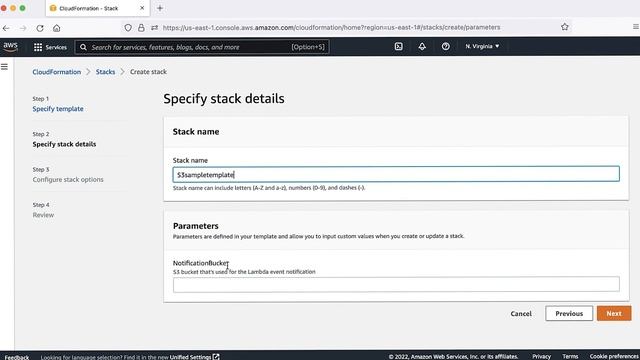Screen dimensions: 640x360
Task: Close the CloudFormation - Stack tab
Action: 142,8
